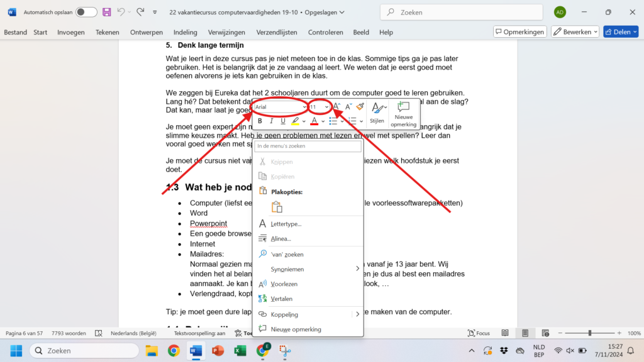644x362 pixels.
Task: Apply yellow text highlight color
Action: coord(295,121)
